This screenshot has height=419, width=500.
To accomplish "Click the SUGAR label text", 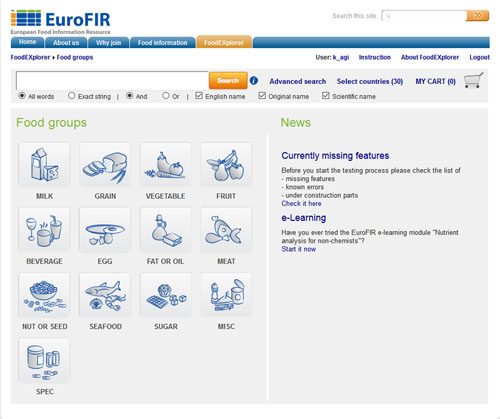I will pyautogui.click(x=166, y=326).
